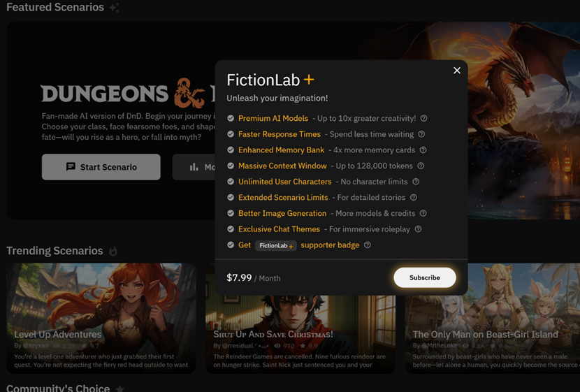Screen dimensions: 580x392
Task: Click checkmark next to Unlimited User Characters
Action: point(231,182)
